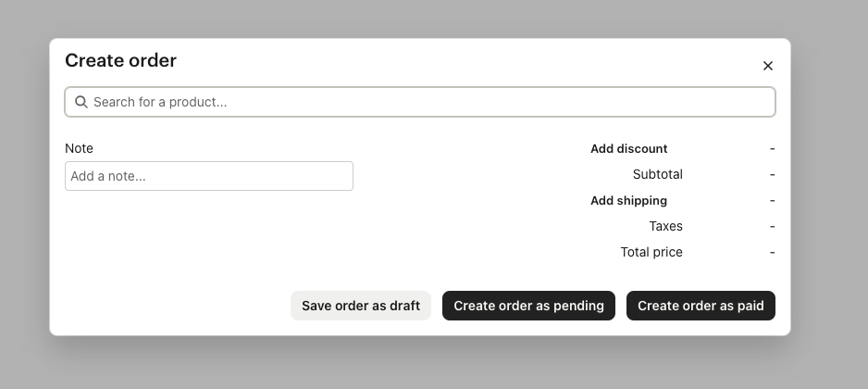Focus the Search for a product field
The image size is (868, 389).
pos(420,102)
